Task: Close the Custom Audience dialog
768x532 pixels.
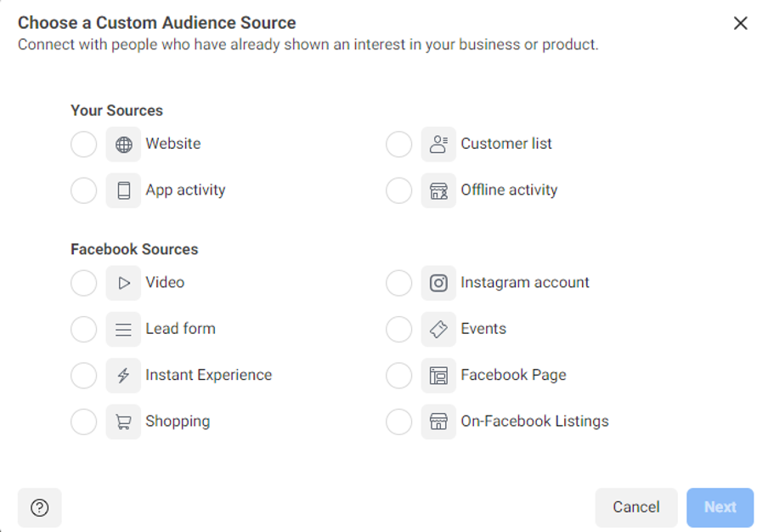Action: pyautogui.click(x=740, y=23)
